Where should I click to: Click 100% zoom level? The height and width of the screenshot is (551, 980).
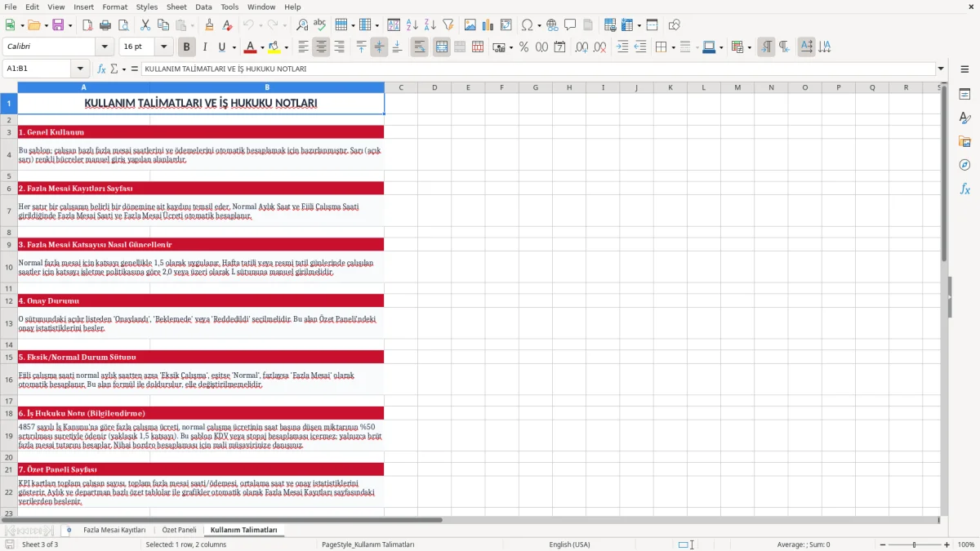click(966, 544)
